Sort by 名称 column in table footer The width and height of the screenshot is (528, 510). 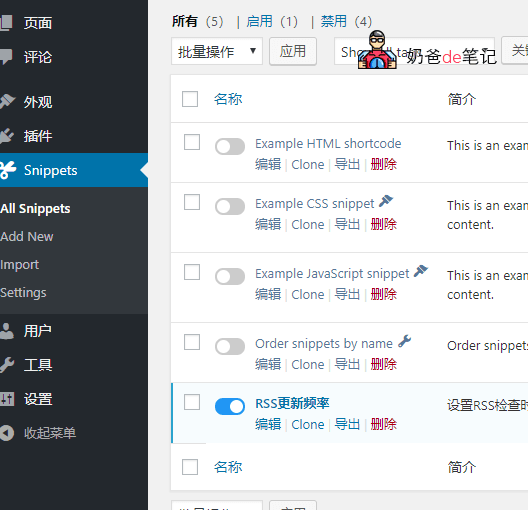228,467
